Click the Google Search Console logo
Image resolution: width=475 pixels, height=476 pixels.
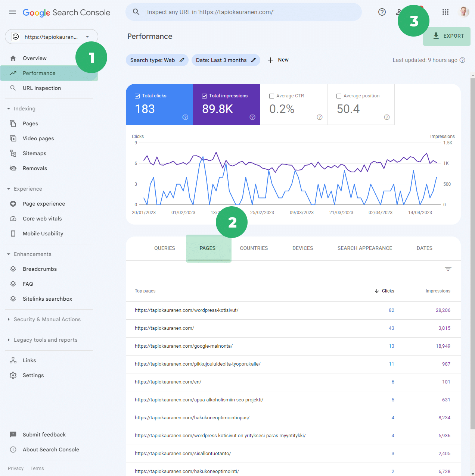coord(66,12)
